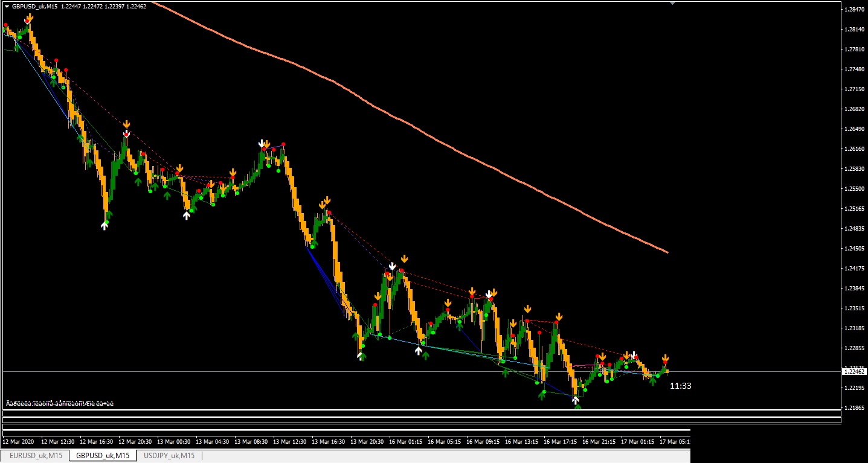Image resolution: width=868 pixels, height=463 pixels.
Task: Click the current price label 1.22462
Action: click(854, 372)
